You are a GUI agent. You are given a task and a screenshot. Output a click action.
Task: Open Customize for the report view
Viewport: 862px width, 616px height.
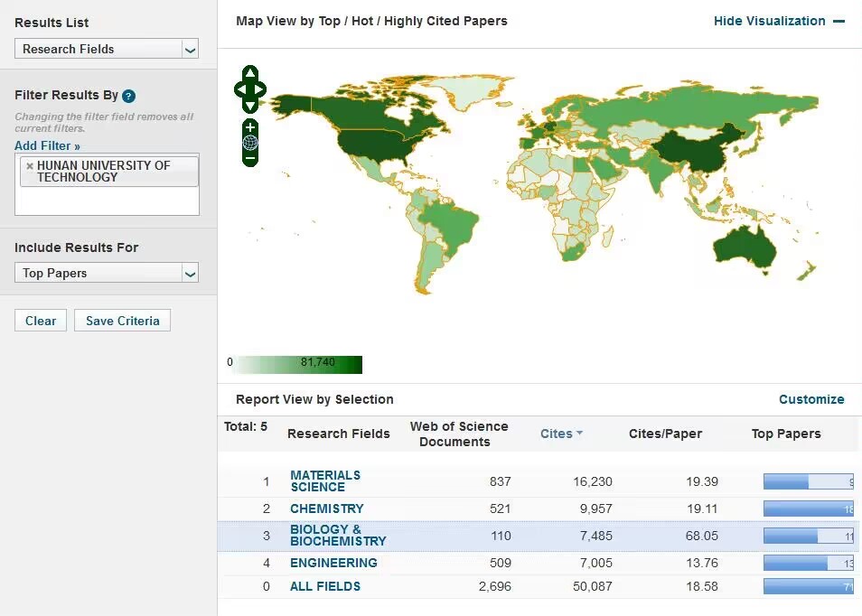810,399
